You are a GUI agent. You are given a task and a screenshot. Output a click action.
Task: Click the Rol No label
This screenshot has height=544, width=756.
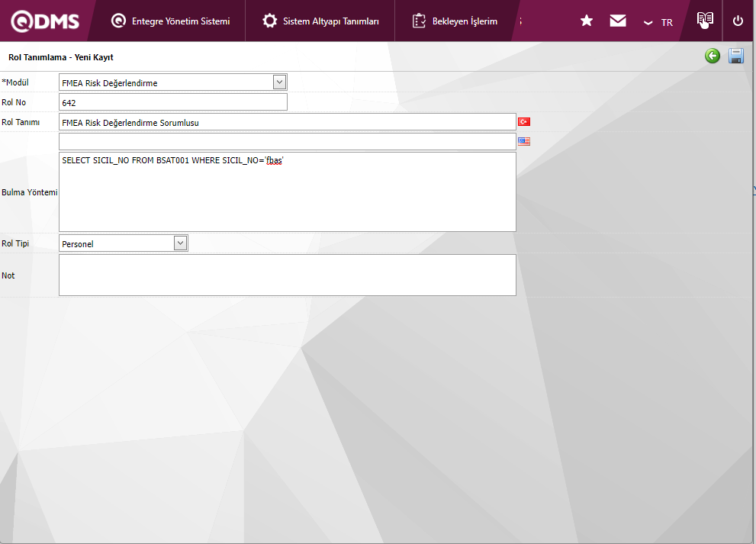pyautogui.click(x=14, y=102)
